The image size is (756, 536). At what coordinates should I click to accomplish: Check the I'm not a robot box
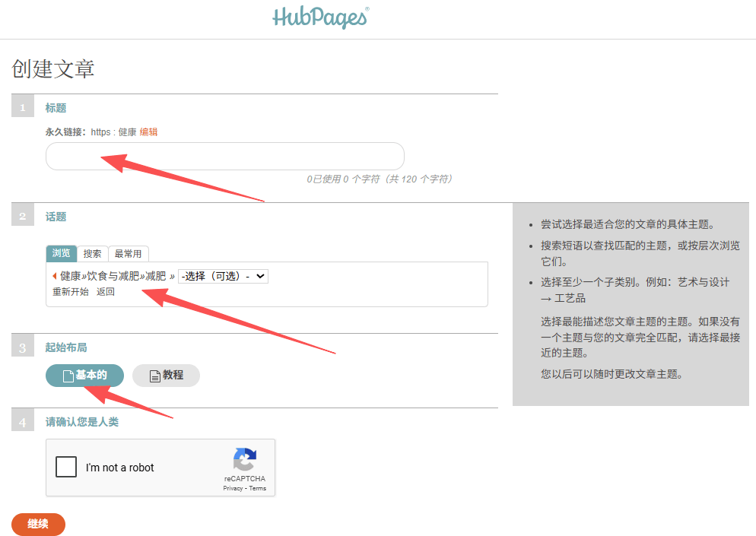click(x=66, y=467)
